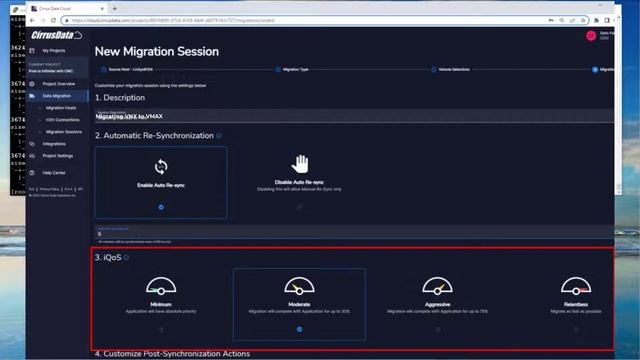Click the Disable Auto Re-sync hand icon

tap(300, 164)
